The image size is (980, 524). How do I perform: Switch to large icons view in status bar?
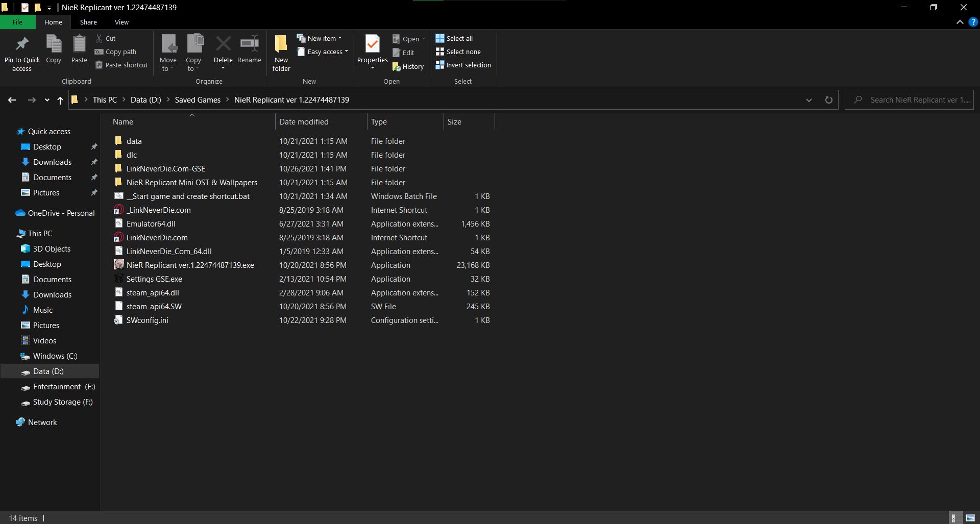(970, 518)
